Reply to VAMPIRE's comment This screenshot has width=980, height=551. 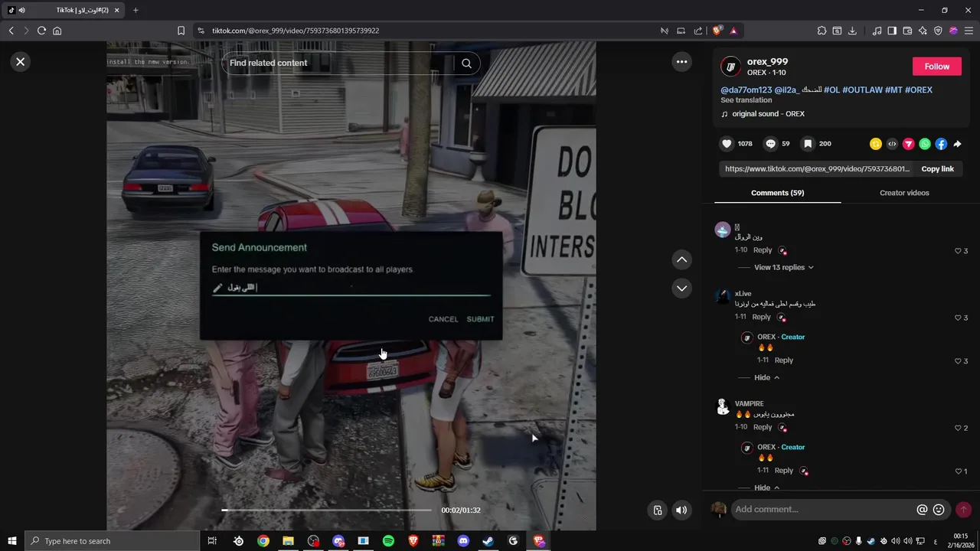pyautogui.click(x=763, y=427)
